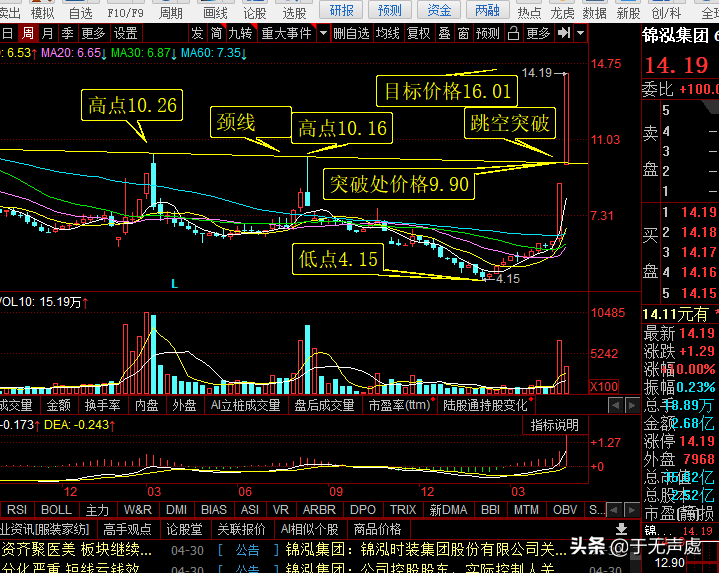Select the 周 weekly period
The height and width of the screenshot is (573, 719).
28,33
